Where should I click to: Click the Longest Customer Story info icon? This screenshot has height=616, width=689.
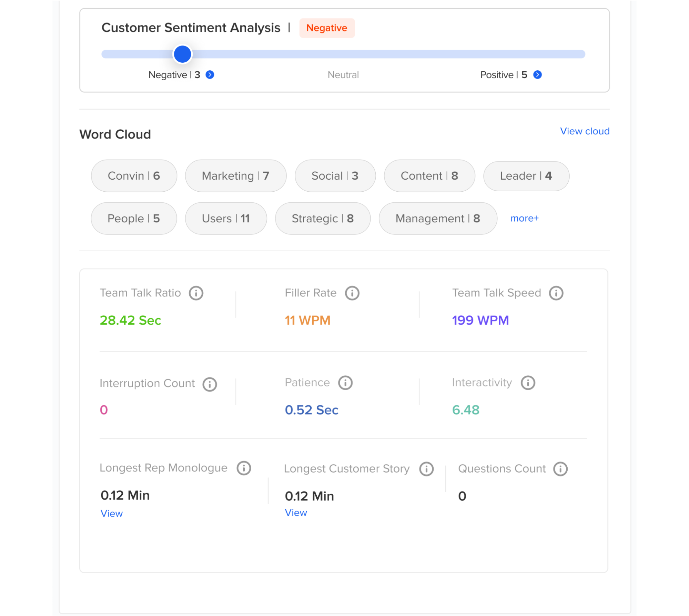point(426,468)
